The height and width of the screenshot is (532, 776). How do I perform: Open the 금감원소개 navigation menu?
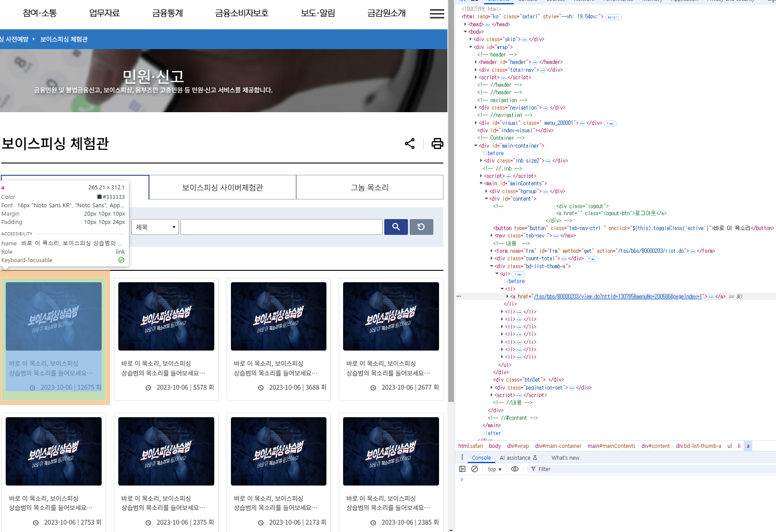(386, 13)
